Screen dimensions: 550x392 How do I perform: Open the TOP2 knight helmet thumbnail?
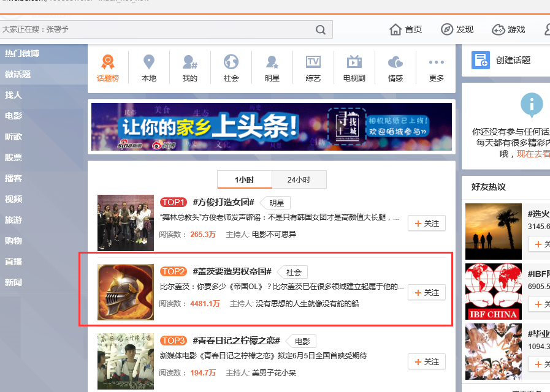(126, 292)
